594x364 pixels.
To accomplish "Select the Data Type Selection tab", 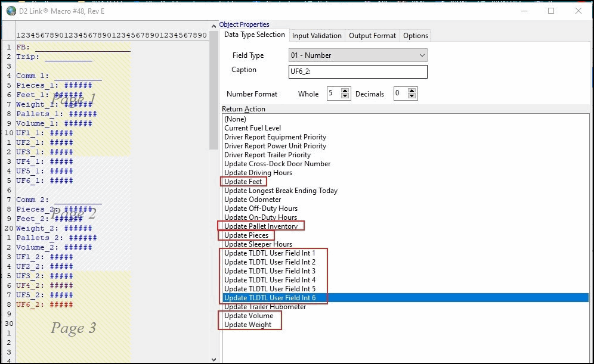I will [x=255, y=35].
